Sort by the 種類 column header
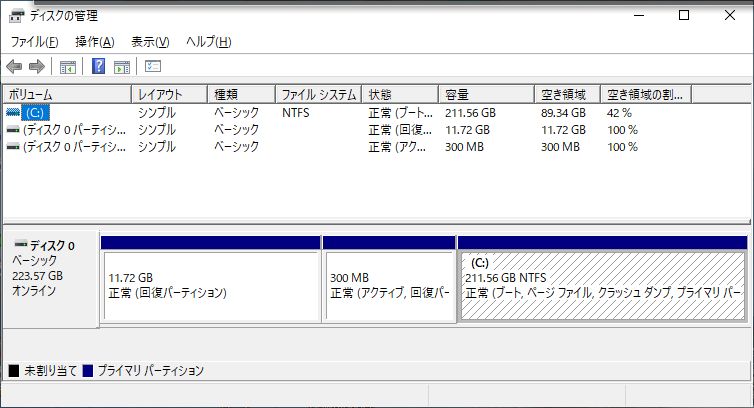Screen dimensions: 754x408 click(x=241, y=94)
